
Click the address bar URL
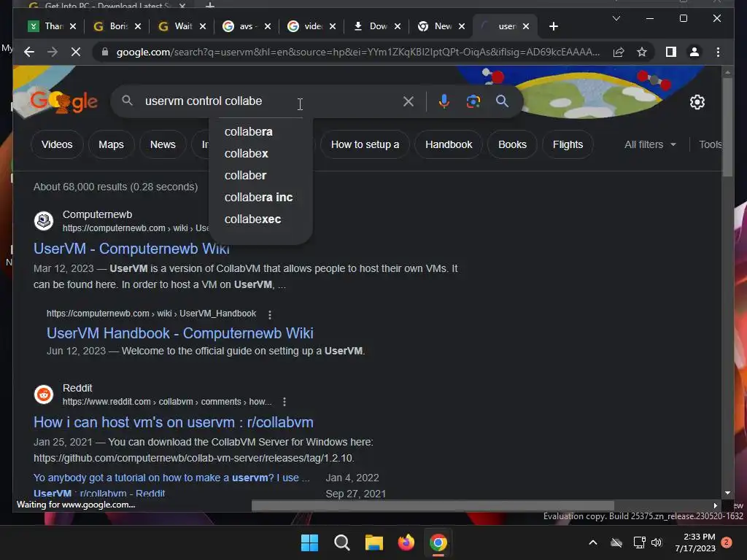[357, 52]
